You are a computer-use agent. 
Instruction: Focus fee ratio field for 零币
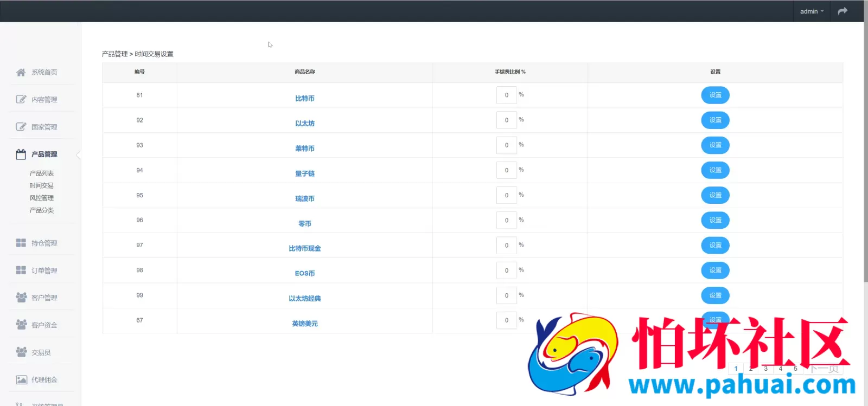(507, 220)
